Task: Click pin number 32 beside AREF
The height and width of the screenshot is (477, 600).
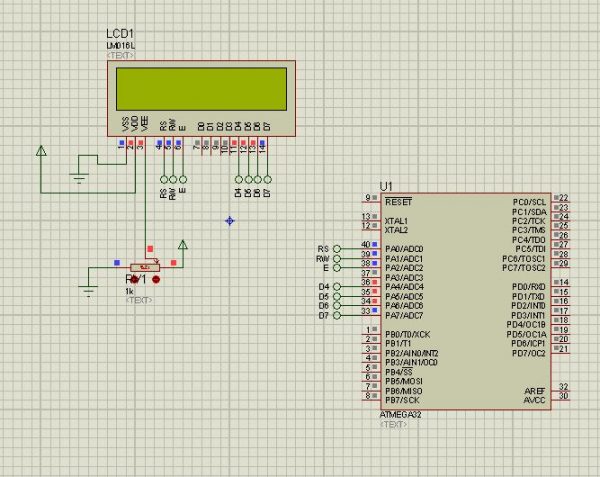Action: [564, 386]
